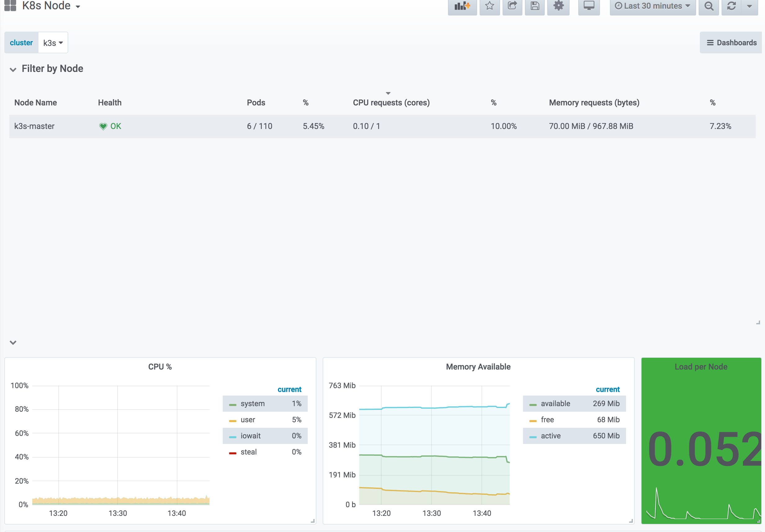Refresh the dashboard
The image size is (765, 532).
click(731, 6)
